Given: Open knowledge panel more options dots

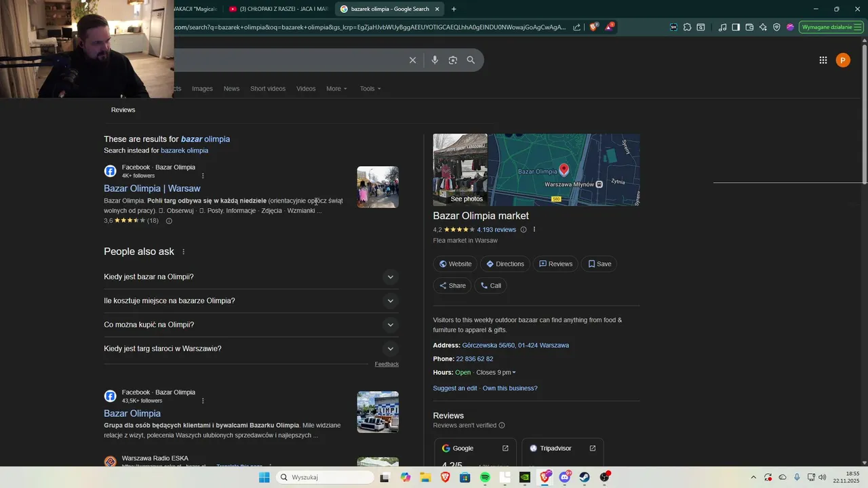Looking at the screenshot, I should 534,230.
